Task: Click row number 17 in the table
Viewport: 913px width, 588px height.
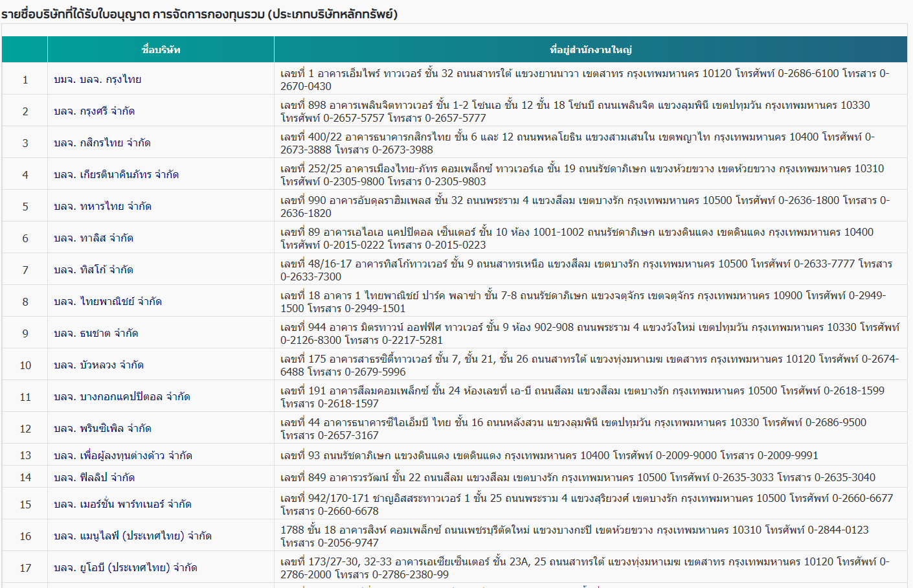Action: click(x=25, y=568)
